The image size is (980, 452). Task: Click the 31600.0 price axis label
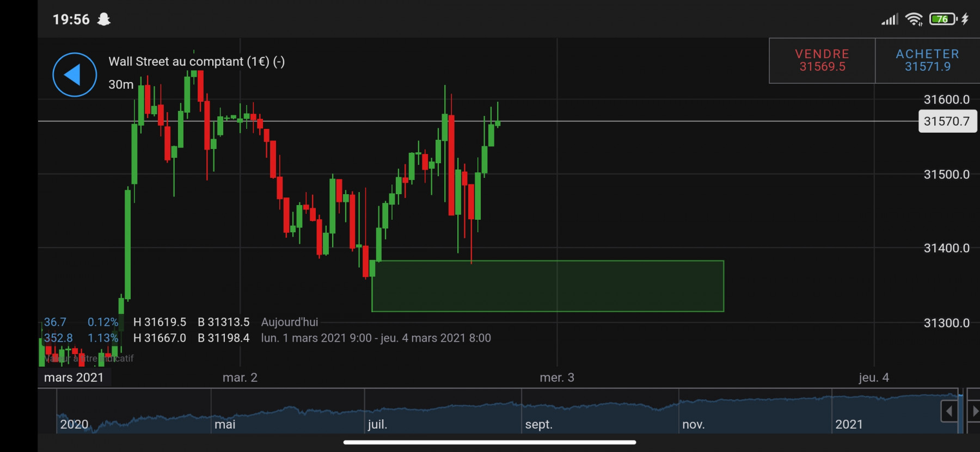pyautogui.click(x=947, y=100)
